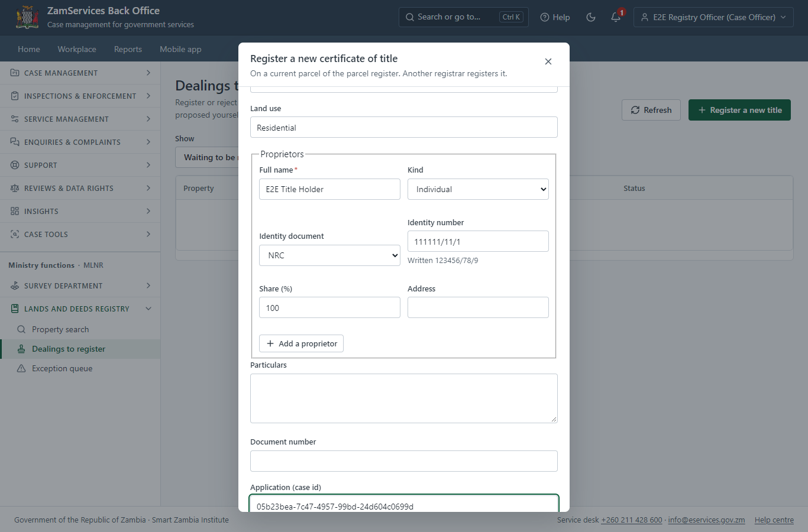Click the Property search magnifier icon
Image resolution: width=808 pixels, height=532 pixels.
point(21,329)
